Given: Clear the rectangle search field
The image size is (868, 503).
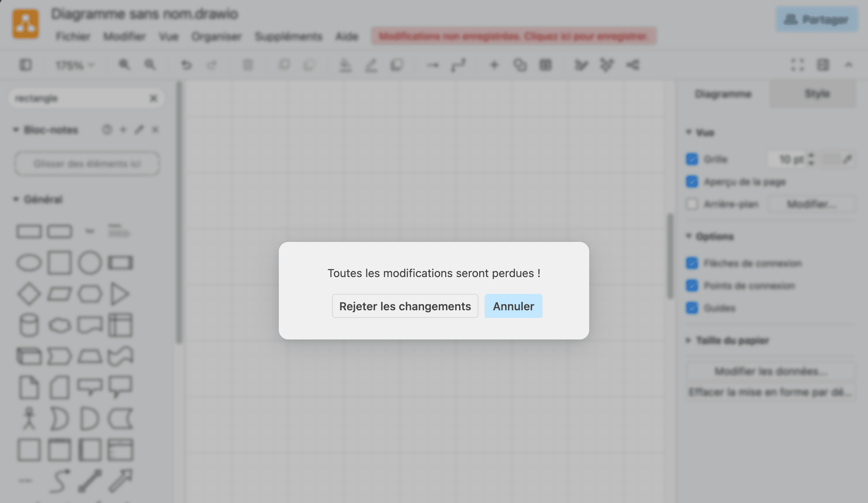Looking at the screenshot, I should (154, 98).
